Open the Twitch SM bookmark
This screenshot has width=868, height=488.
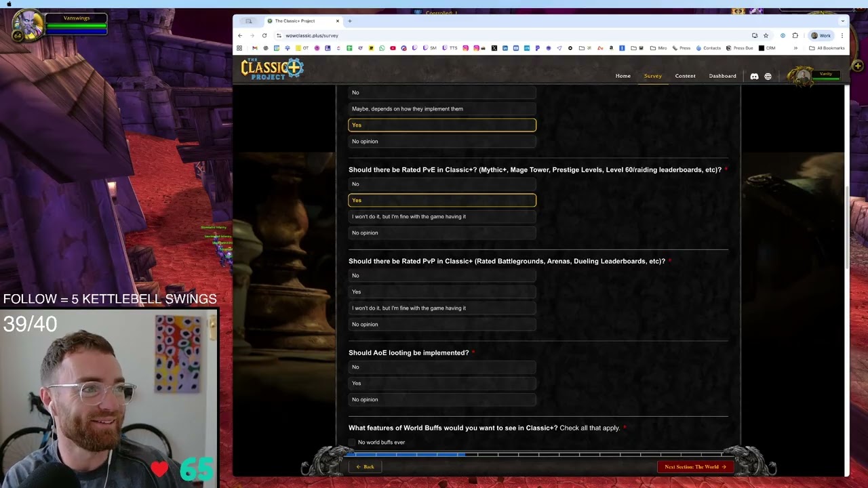(429, 48)
